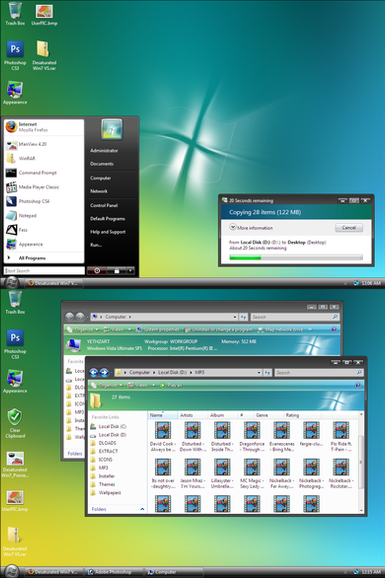Open the Clear Clipboard desktop shortcut
This screenshot has height=578, width=385.
[15, 423]
